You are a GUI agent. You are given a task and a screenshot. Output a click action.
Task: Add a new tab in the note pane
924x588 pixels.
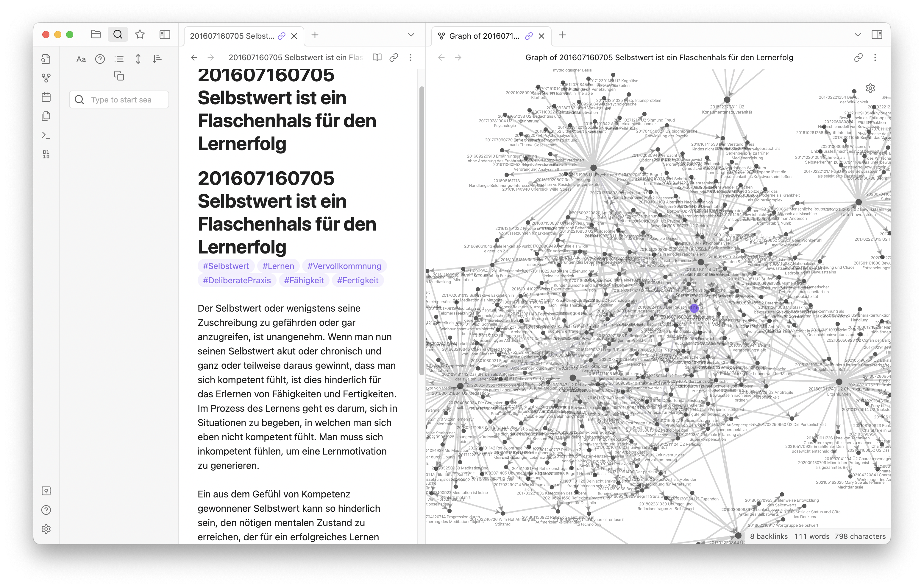tap(315, 35)
